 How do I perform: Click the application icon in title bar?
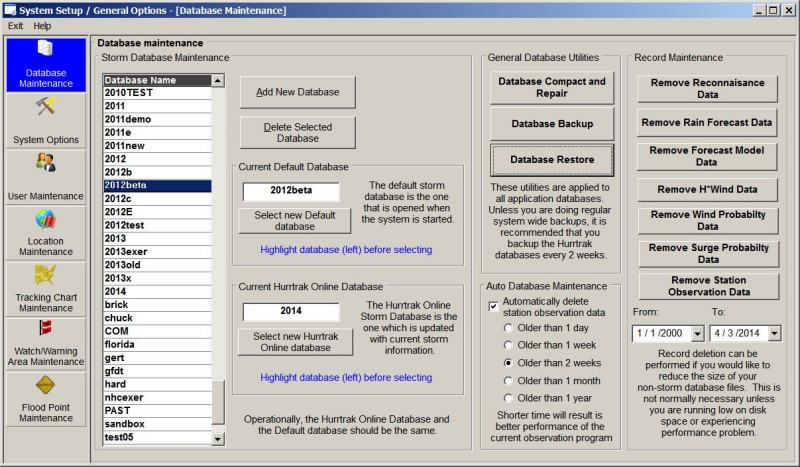click(x=9, y=10)
